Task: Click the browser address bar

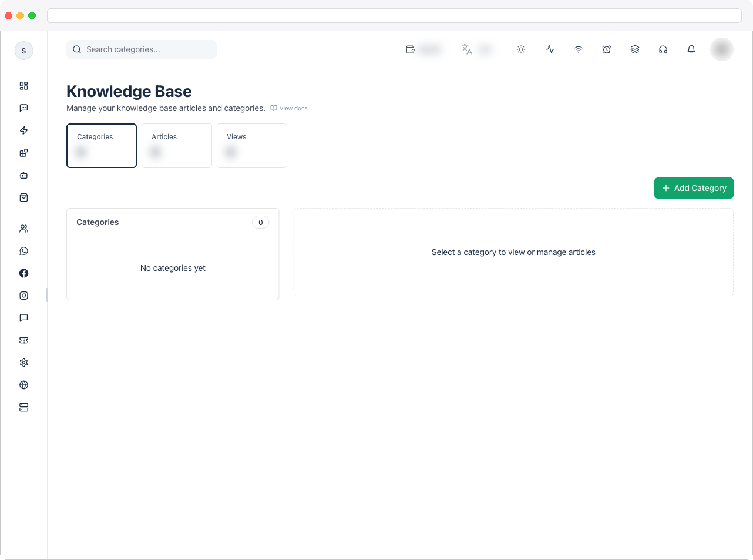Action: click(x=394, y=15)
